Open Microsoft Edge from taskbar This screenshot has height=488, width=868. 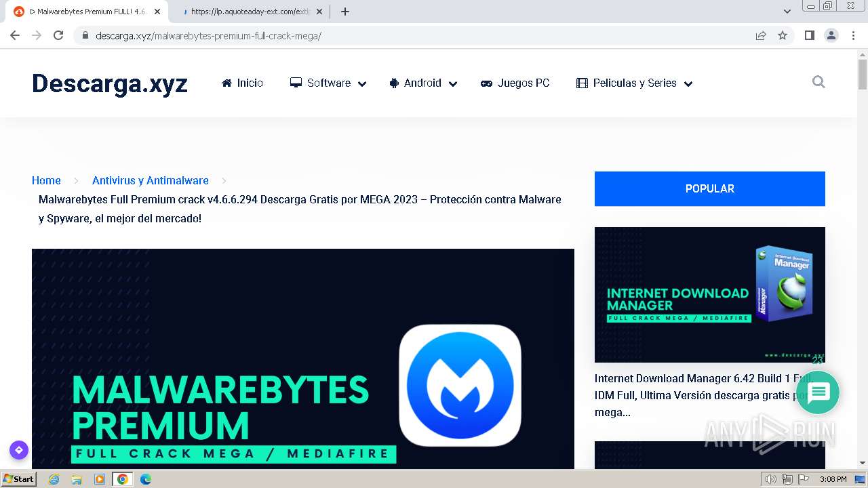tap(146, 479)
